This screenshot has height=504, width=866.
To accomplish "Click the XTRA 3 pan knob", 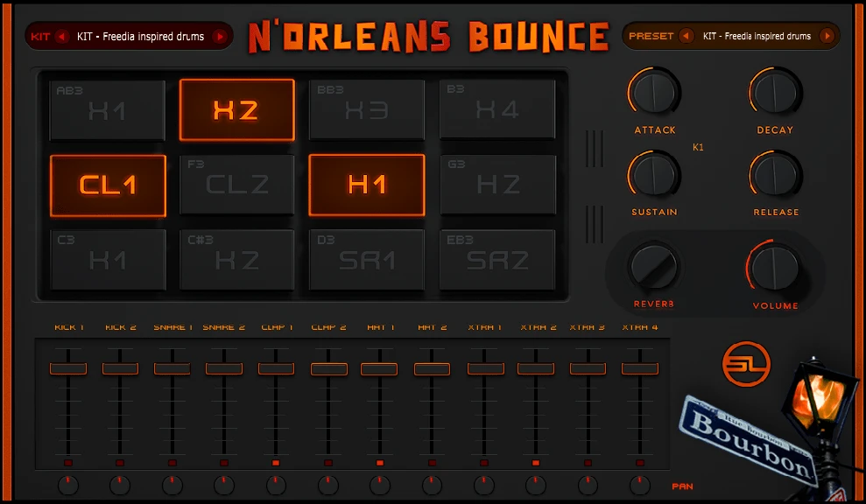I will click(588, 486).
